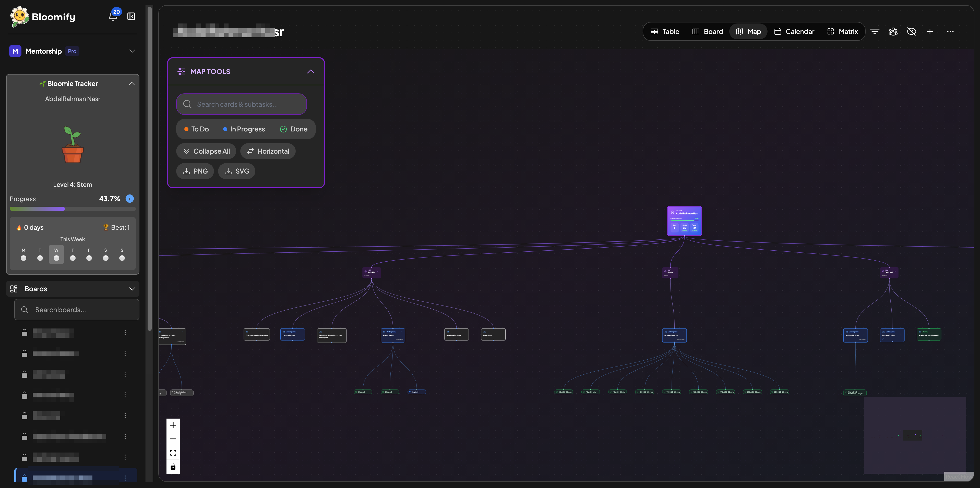Zoom in on the map canvas
The image size is (980, 488).
[x=173, y=425]
